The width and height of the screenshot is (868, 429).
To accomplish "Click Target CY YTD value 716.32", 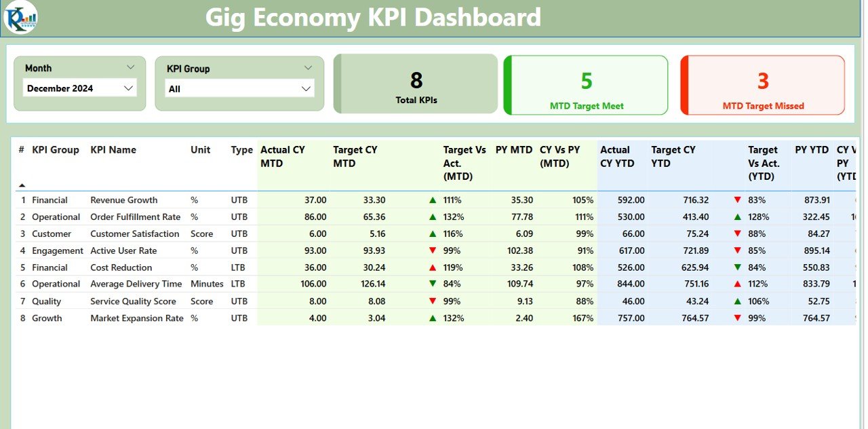I will click(x=694, y=200).
